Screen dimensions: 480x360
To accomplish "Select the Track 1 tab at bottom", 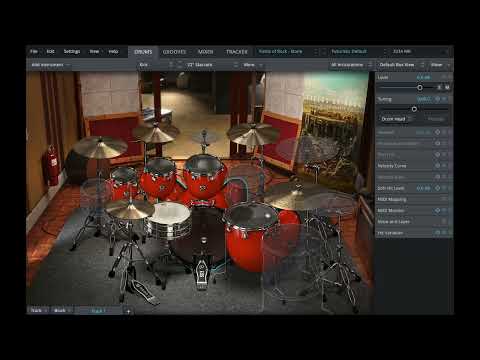I will (98, 311).
